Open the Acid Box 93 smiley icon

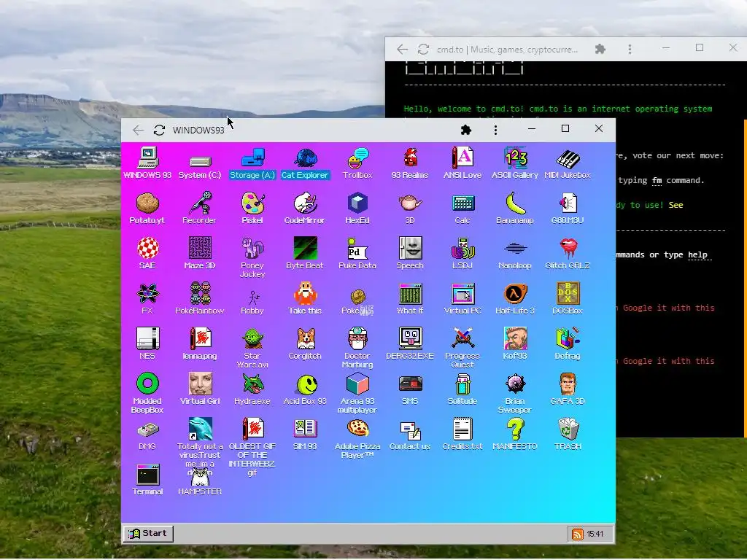(307, 384)
